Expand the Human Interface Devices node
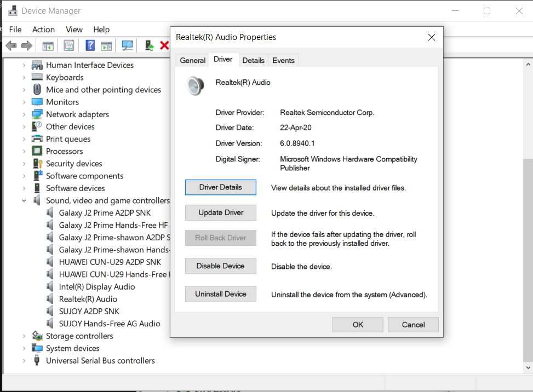Screen dimensions: 533x392 [x=24, y=65]
